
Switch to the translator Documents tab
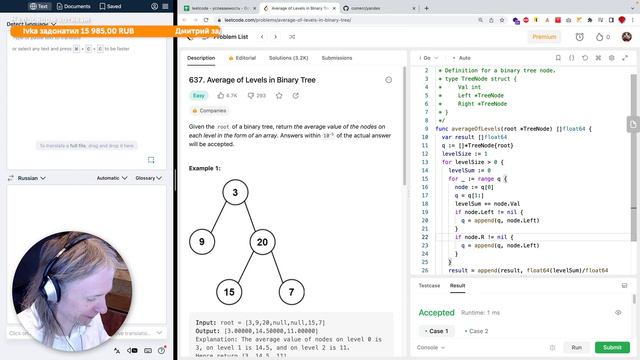pos(73,6)
